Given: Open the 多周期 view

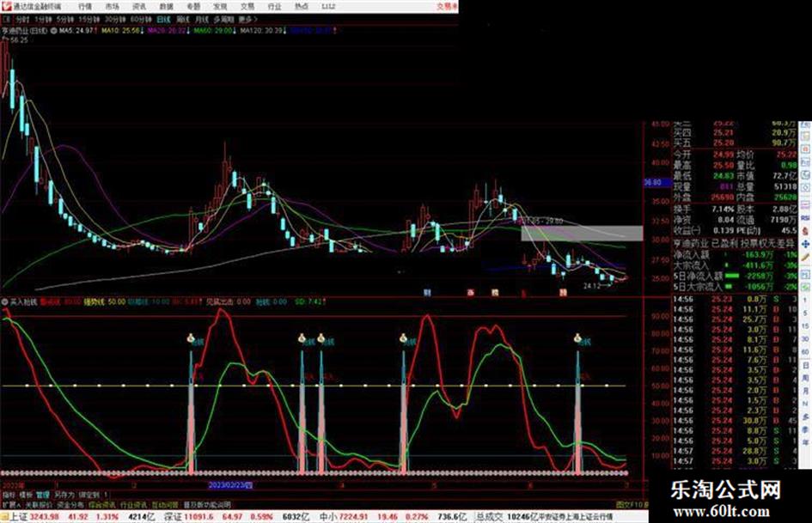Looking at the screenshot, I should coord(223,19).
